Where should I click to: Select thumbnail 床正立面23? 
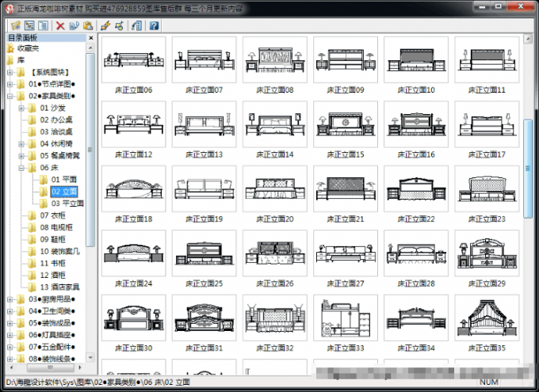coord(487,188)
